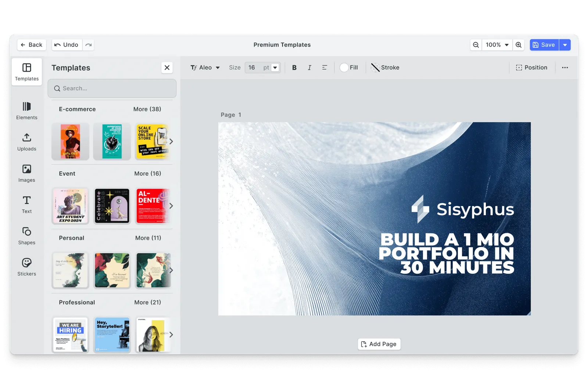This screenshot has height=389, width=588.
Task: Zoom out with the magnifier minus icon
Action: (x=476, y=45)
